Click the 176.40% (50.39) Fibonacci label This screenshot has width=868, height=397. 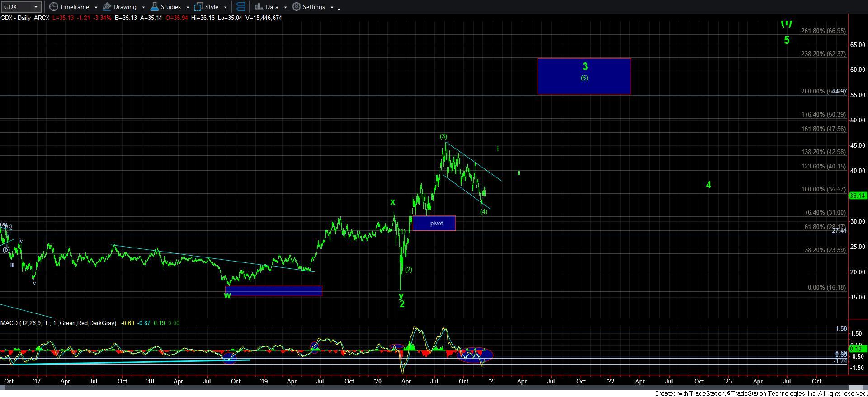(x=823, y=115)
